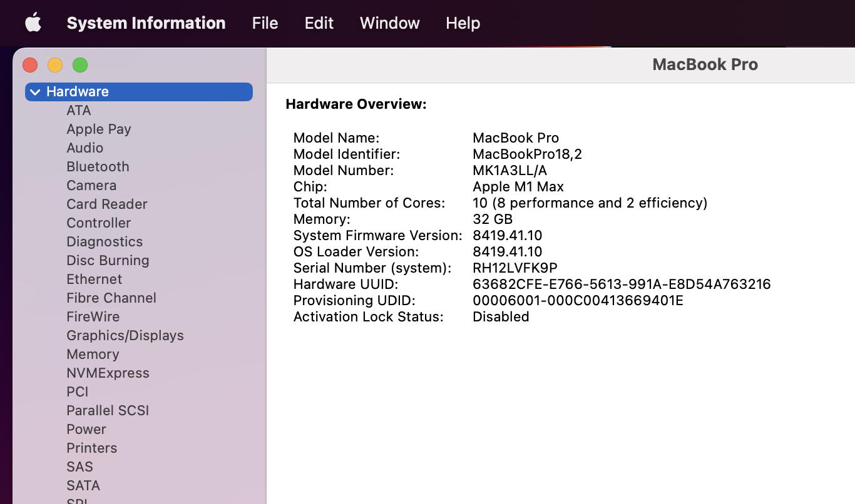Open the Help menu
This screenshot has width=855, height=504.
(463, 23)
